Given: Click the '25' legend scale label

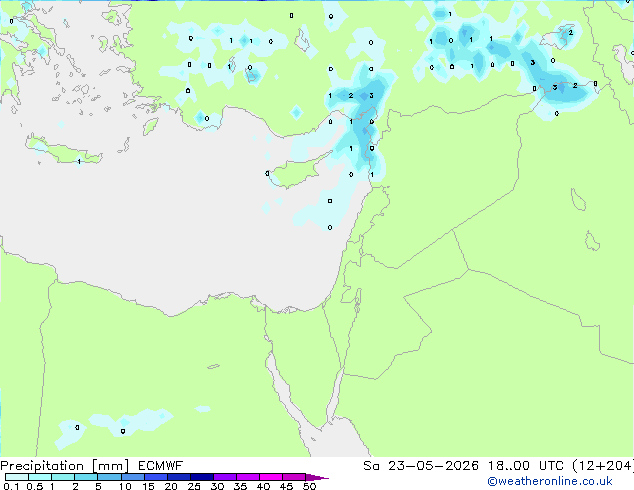Looking at the screenshot, I should click(x=194, y=486).
